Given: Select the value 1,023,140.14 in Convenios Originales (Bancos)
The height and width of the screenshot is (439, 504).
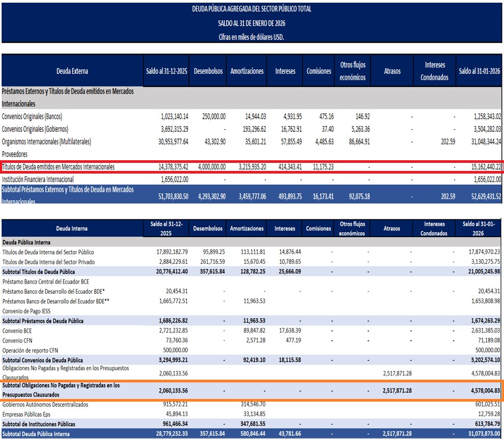Looking at the screenshot, I should pyautogui.click(x=175, y=116).
